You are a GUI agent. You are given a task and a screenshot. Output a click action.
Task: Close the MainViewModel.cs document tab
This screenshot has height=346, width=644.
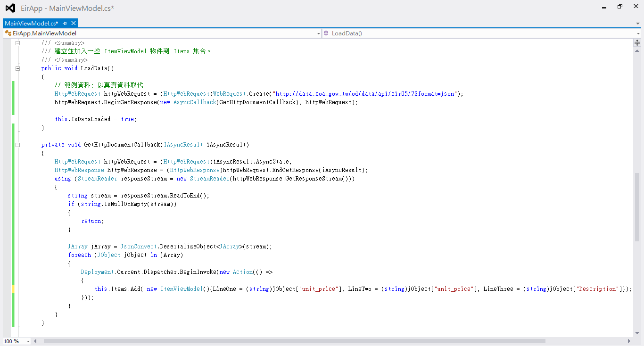(x=74, y=23)
